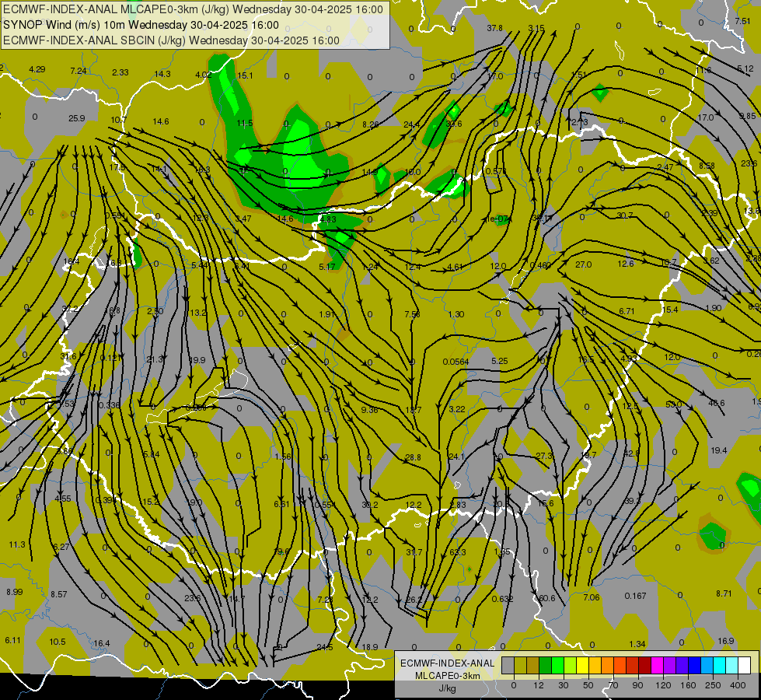This screenshot has width=761, height=700.
Task: Click the MLCAPE0-3km header line
Action: 193,9
